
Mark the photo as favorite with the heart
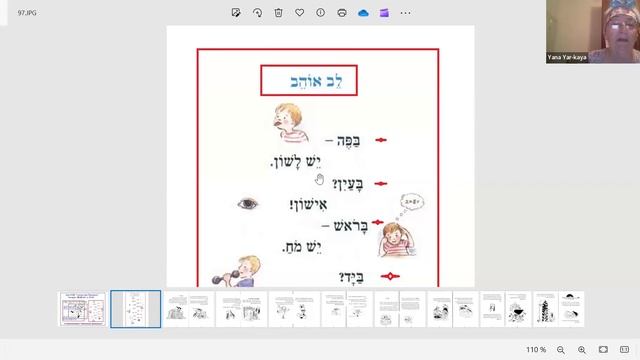[x=300, y=13]
